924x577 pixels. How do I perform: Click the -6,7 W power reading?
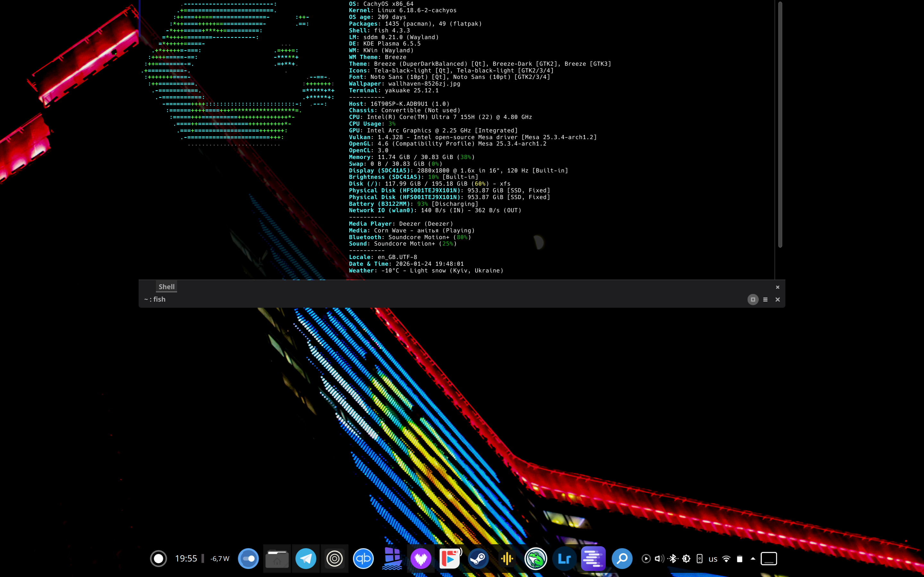pos(220,559)
